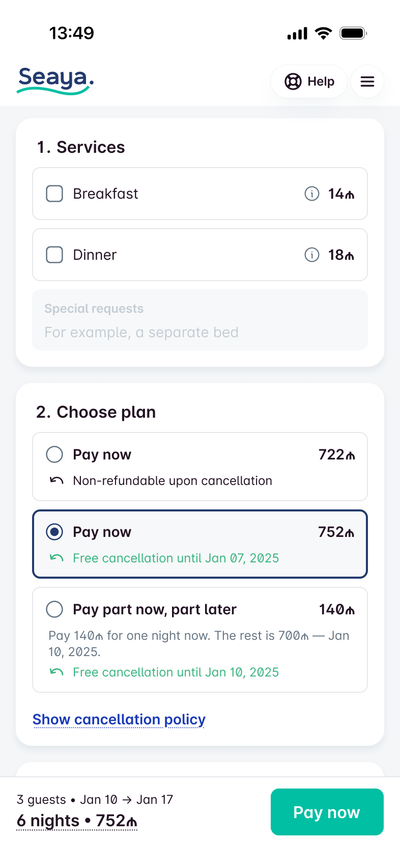Click the cellular signal bars icon

[297, 34]
